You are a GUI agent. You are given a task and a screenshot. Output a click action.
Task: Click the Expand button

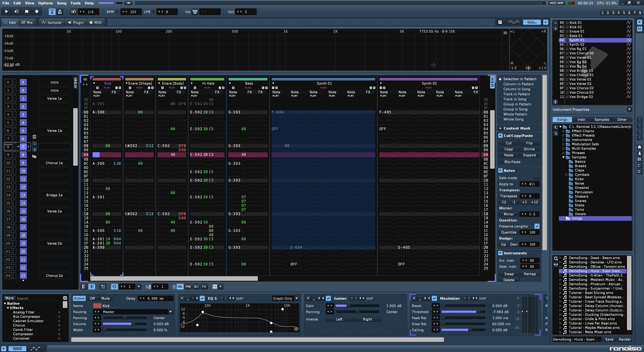click(x=529, y=155)
